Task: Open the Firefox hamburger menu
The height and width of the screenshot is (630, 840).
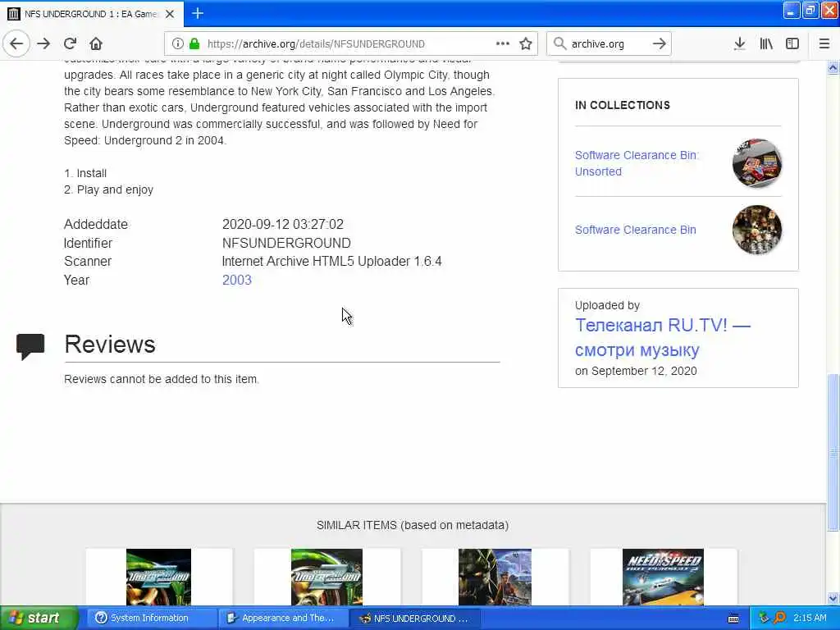Action: point(824,43)
